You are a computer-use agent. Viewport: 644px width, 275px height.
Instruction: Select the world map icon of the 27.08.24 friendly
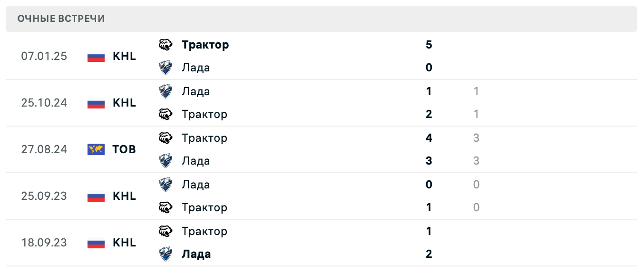point(96,149)
